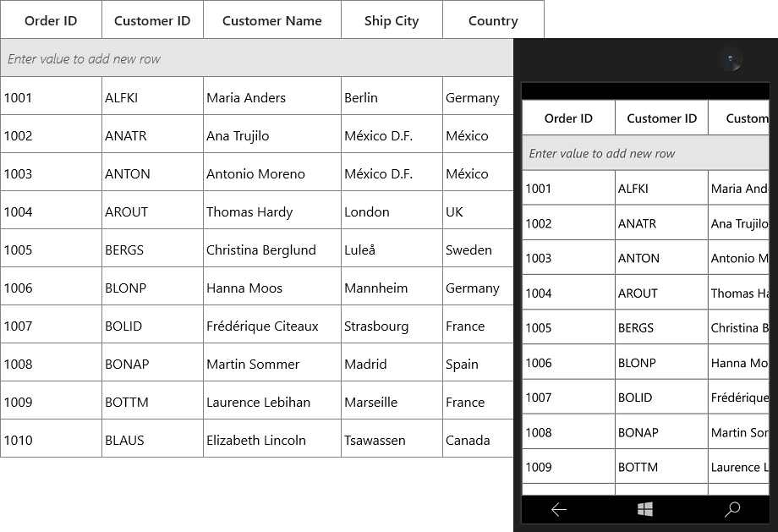Select the Berlin ship city cell
This screenshot has height=532, width=778.
[392, 97]
